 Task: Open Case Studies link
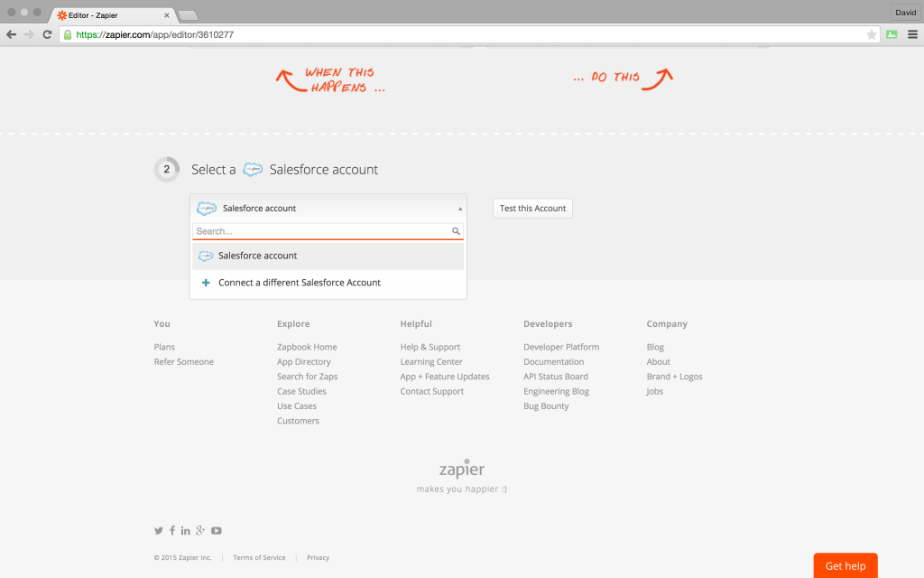[x=301, y=391]
